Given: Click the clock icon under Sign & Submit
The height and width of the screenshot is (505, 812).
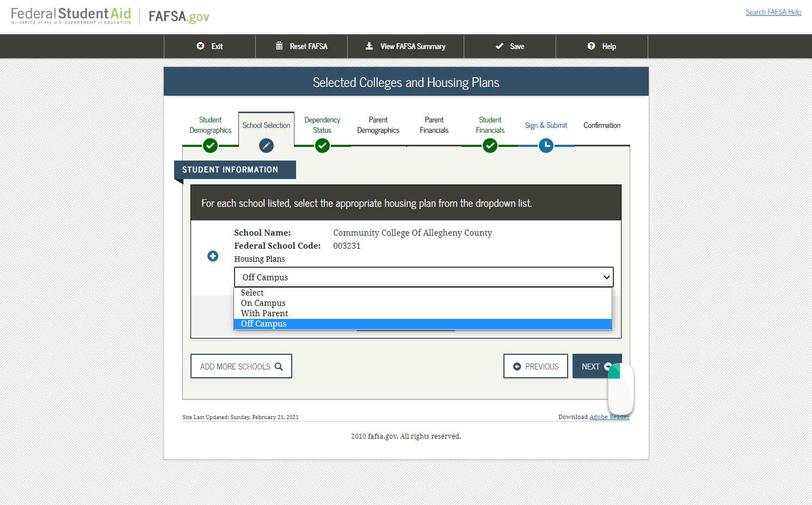Looking at the screenshot, I should coord(546,145).
